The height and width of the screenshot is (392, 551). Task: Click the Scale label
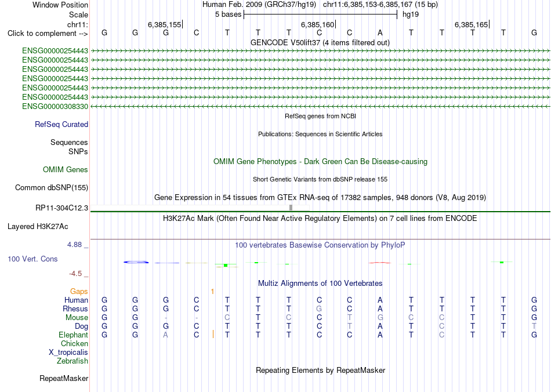[x=78, y=14]
